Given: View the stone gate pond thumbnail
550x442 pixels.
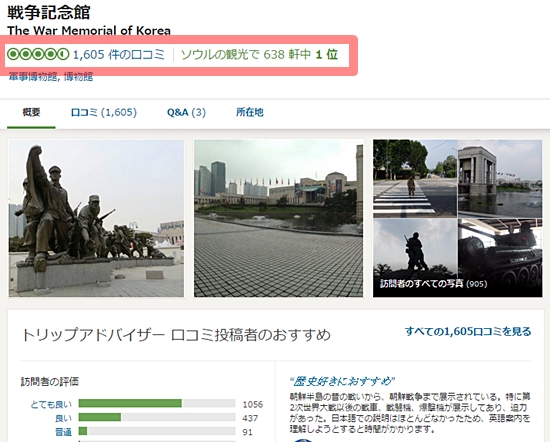Looking at the screenshot, I should click(500, 179).
